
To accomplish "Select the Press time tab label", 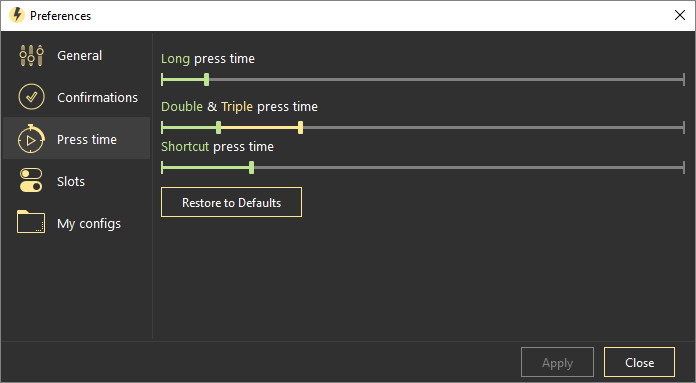I will pos(87,139).
